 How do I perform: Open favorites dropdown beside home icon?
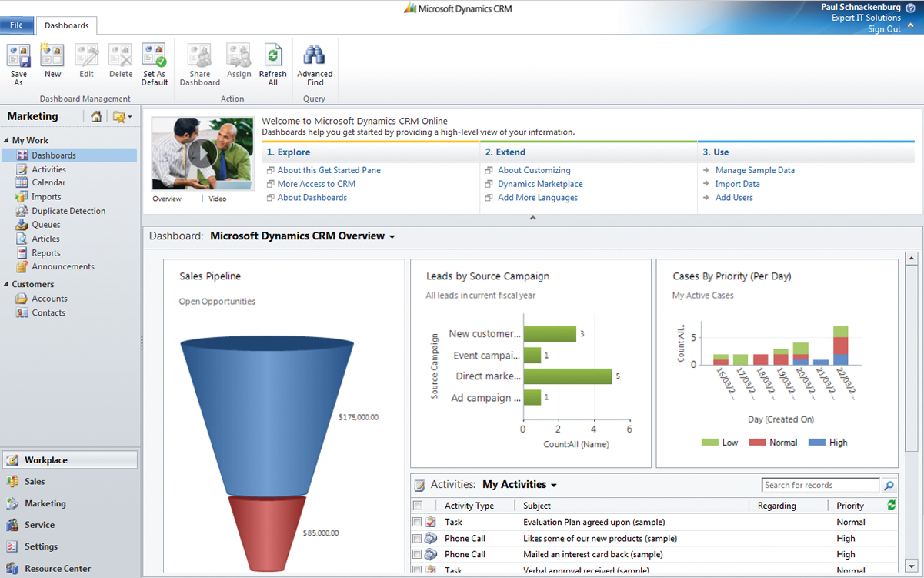[122, 117]
